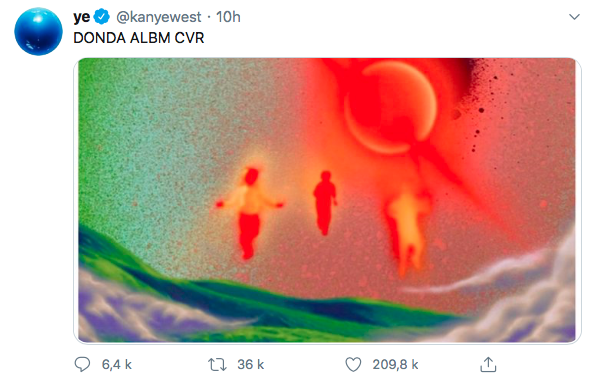Click the ye display name
The width and height of the screenshot is (595, 379).
[x=82, y=17]
